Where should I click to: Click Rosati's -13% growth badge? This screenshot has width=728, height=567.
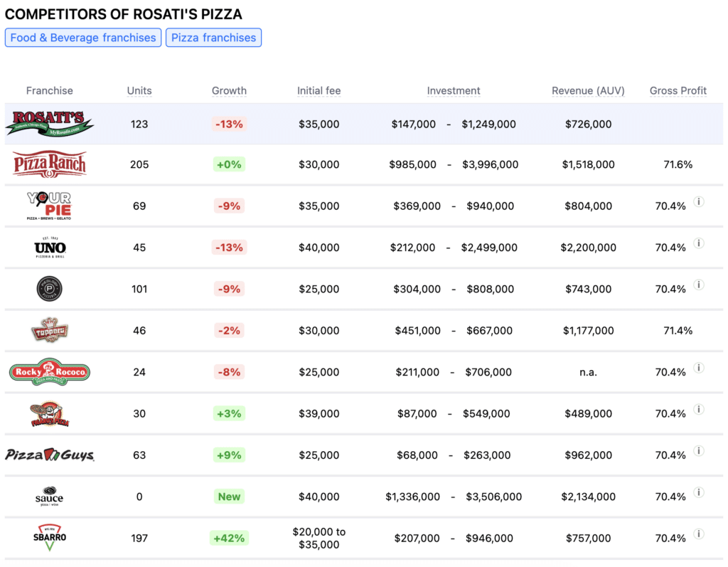[x=229, y=124]
